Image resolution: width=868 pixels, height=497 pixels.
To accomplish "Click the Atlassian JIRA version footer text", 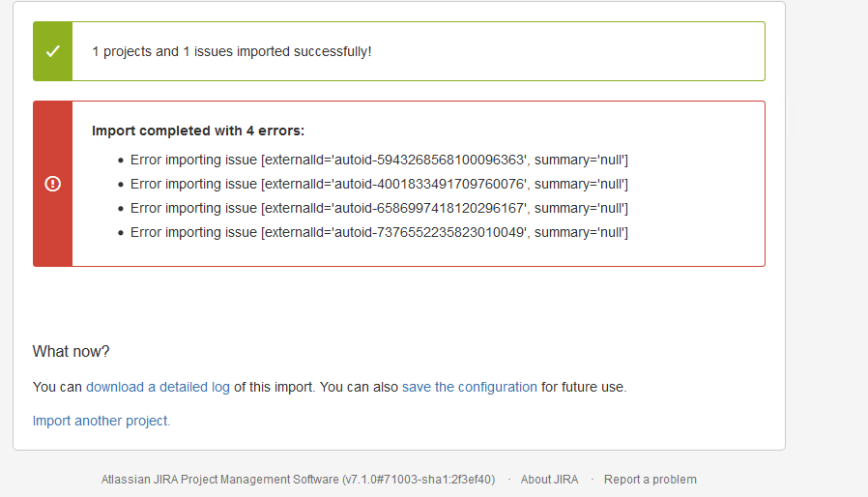I will 298,480.
